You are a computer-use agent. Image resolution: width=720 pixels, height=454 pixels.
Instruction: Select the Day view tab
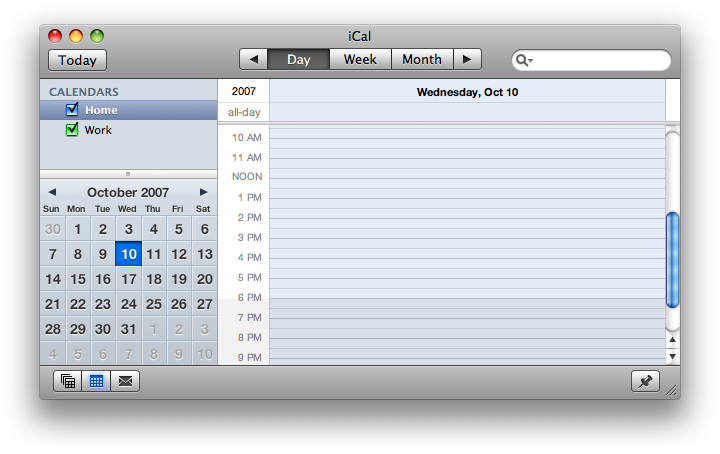tap(299, 59)
